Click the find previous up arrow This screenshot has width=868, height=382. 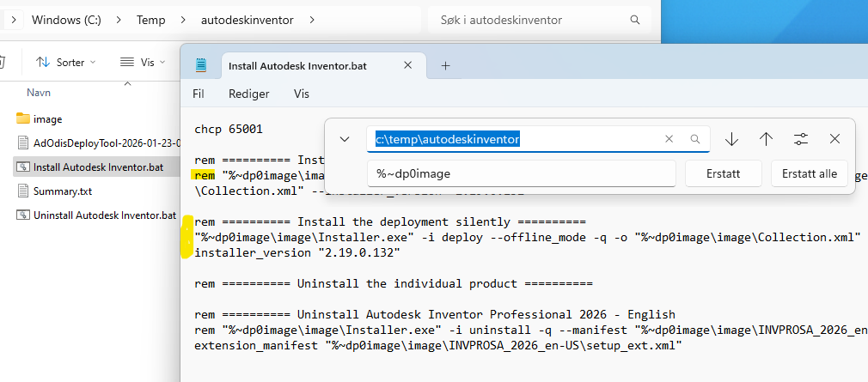766,139
